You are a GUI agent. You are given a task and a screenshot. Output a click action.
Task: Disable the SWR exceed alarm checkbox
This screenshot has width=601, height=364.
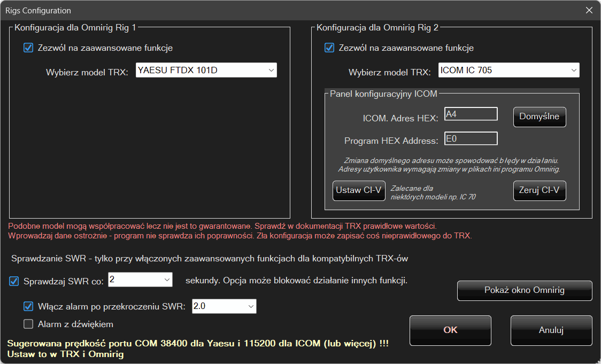click(x=29, y=307)
